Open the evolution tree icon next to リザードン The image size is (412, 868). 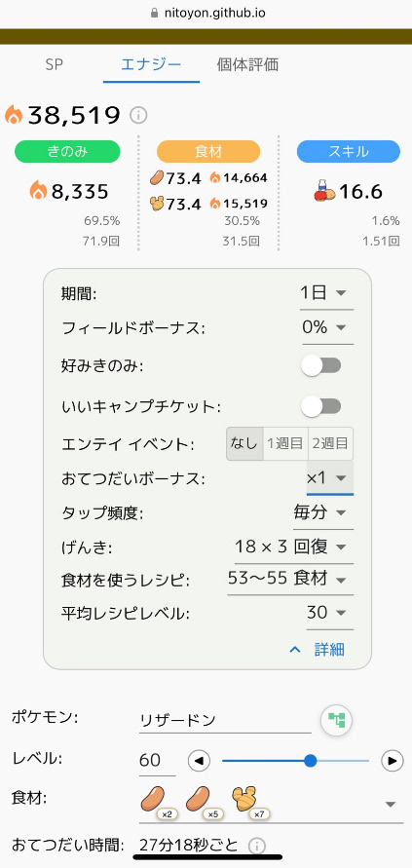coord(337,720)
